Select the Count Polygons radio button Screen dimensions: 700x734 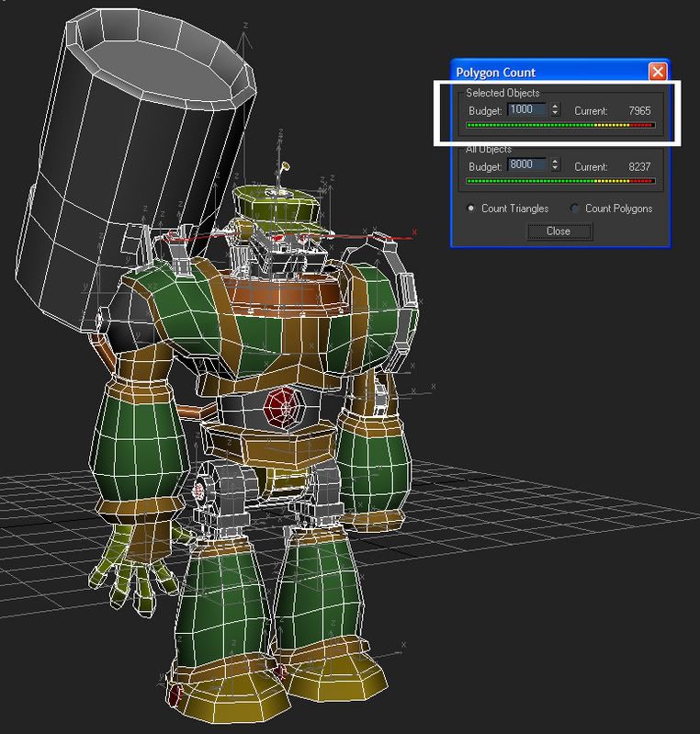point(576,209)
